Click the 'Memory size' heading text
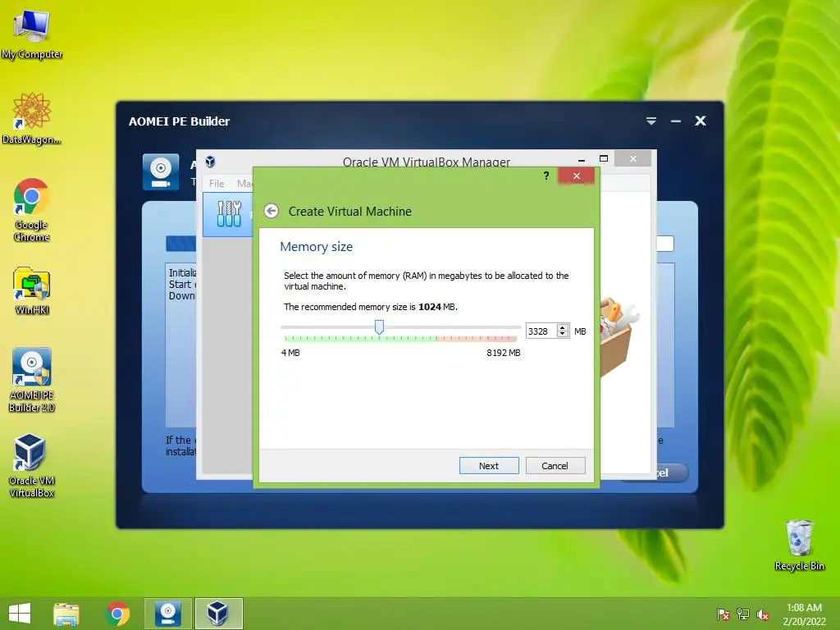 [x=316, y=246]
